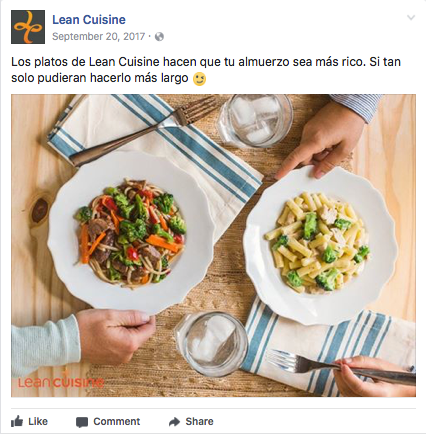Click the public globe privacy icon
426x434 pixels.
pos(160,37)
